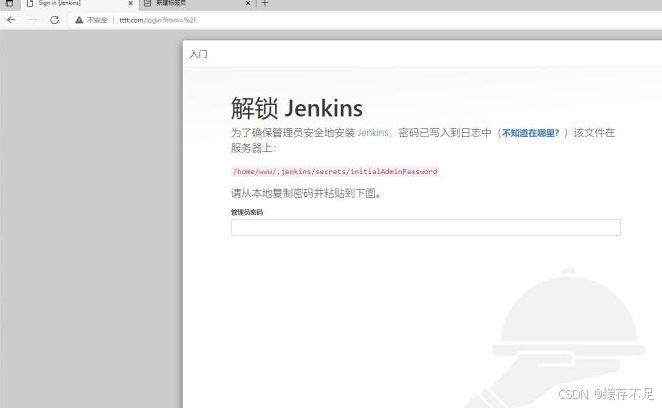The image size is (662, 408).
Task: Close the second browser tab
Action: 248,3
